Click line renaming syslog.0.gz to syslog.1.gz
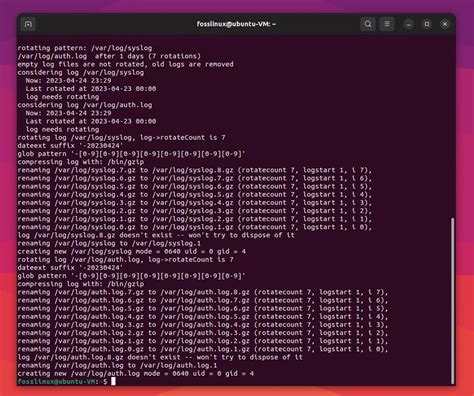Viewport: 474px width, 396px height. click(195, 227)
